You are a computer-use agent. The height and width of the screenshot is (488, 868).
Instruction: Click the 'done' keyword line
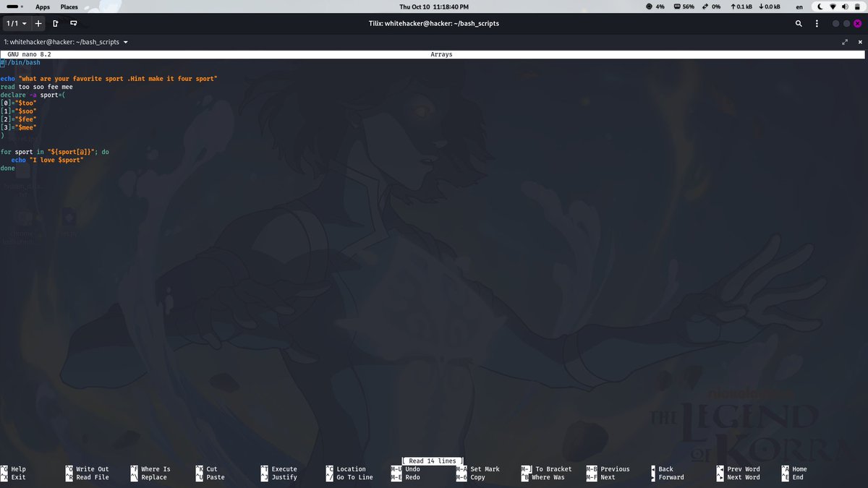[x=7, y=168]
